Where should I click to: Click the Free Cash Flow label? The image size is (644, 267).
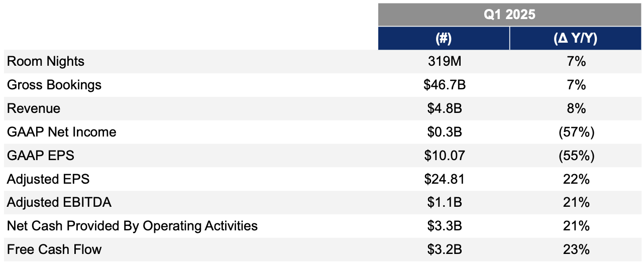click(x=54, y=249)
